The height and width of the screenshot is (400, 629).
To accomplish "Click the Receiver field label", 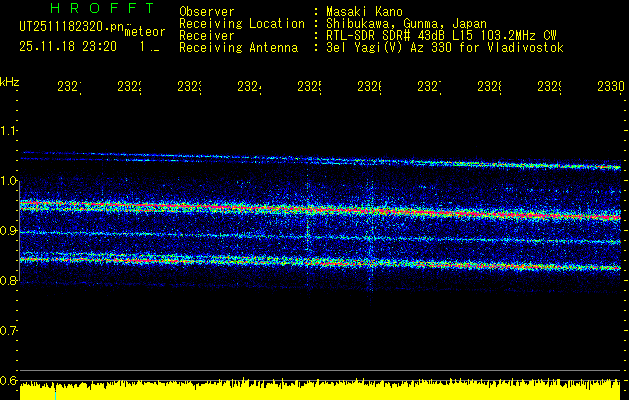I will click(x=207, y=36).
